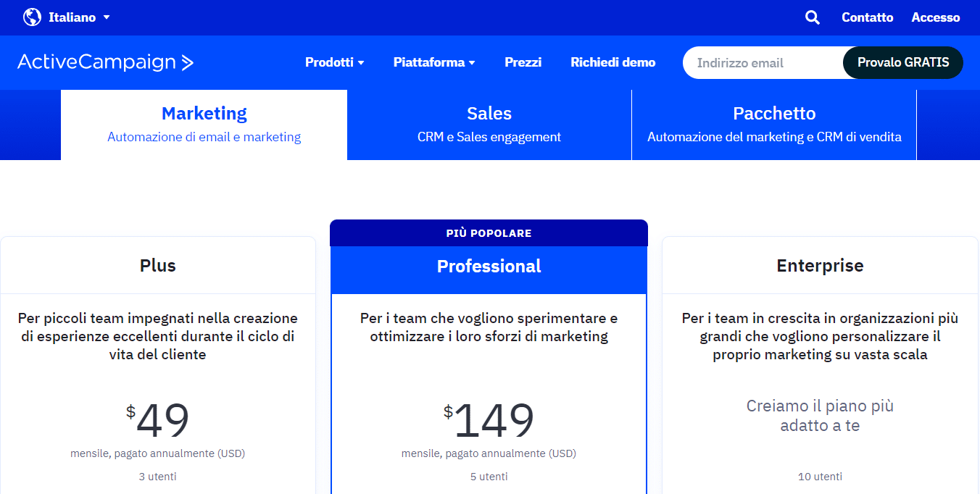This screenshot has width=980, height=494.
Task: Click the Plus plan description text
Action: (158, 337)
